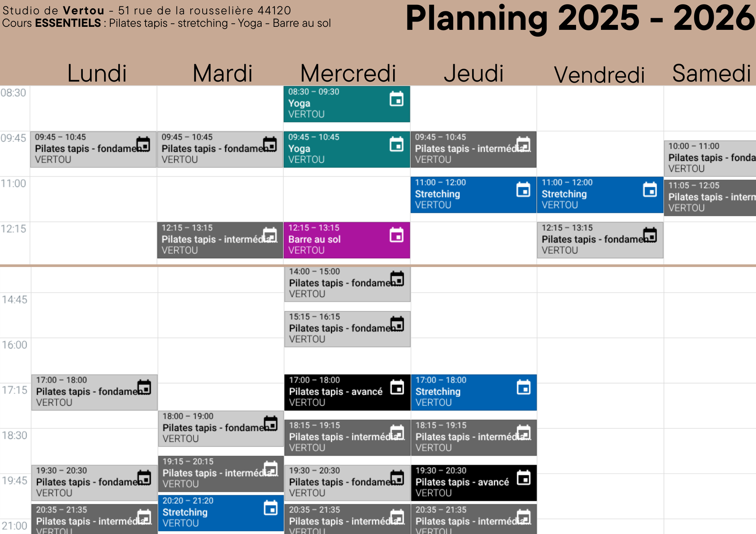Click calendar icon on Monday 09:45 Pilates
This screenshot has height=534, width=756.
pyautogui.click(x=143, y=144)
